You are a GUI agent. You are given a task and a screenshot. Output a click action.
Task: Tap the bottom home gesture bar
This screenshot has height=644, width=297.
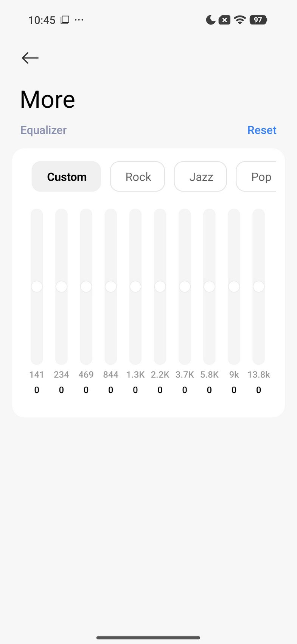coord(148,638)
